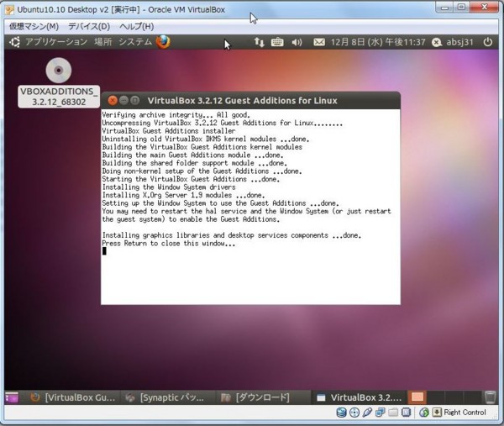Maximize the Oracle VM VirtualBox window
This screenshot has width=504, height=426.
click(x=461, y=8)
